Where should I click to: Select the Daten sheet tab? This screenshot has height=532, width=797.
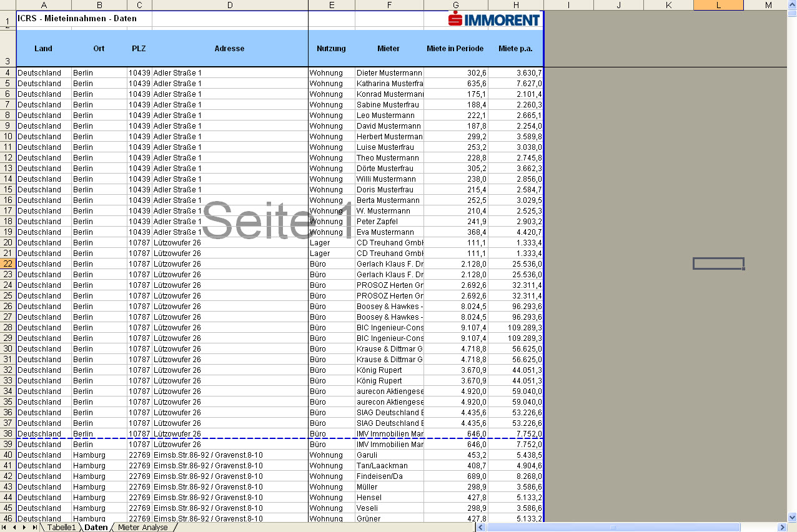point(96,528)
